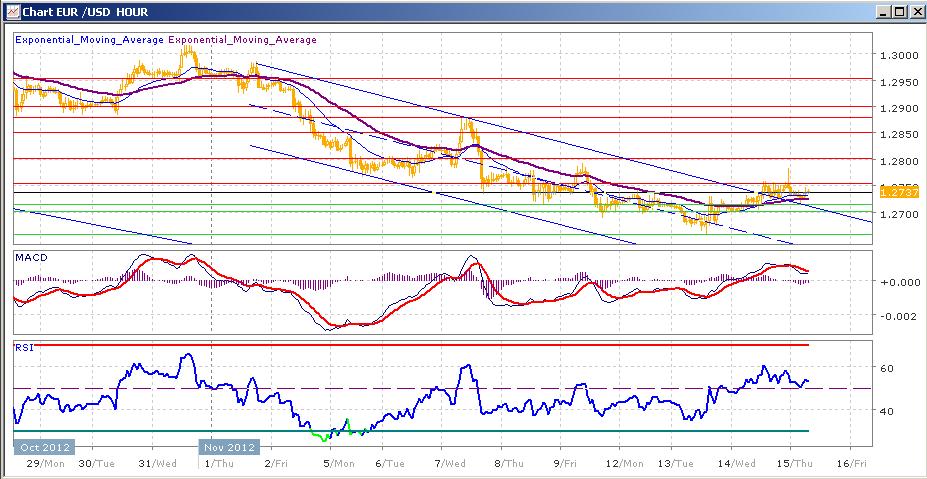Click the 1.3000 price level on axis
The width and height of the screenshot is (927, 479).
pyautogui.click(x=896, y=56)
